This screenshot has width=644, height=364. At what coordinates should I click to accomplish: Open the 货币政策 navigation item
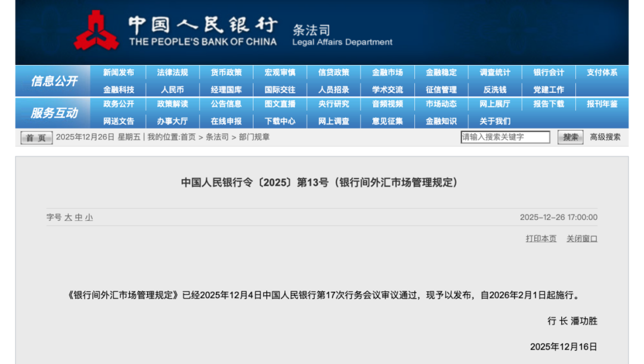[x=226, y=73]
